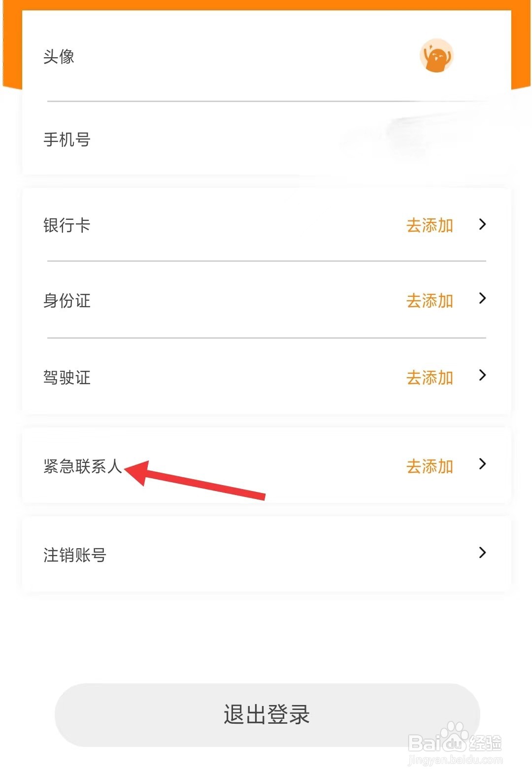The width and height of the screenshot is (532, 778).
Task: Tap the orange avatar profile picture
Action: [436, 56]
